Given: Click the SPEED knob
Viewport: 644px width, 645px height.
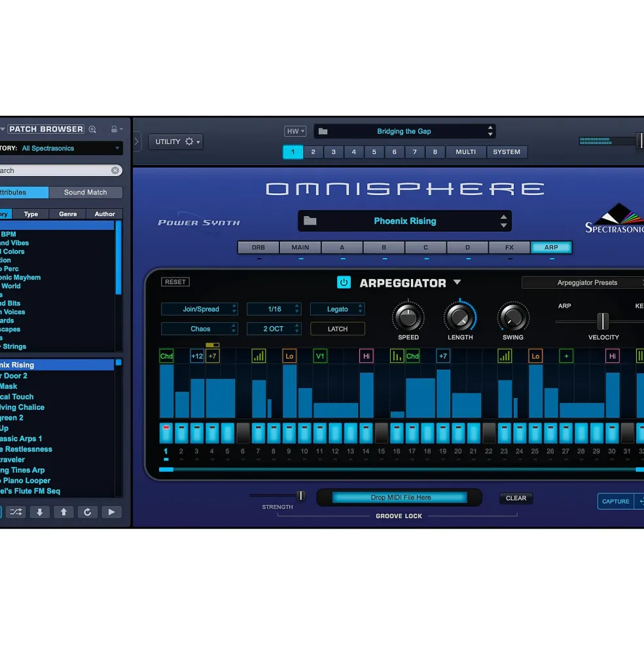Looking at the screenshot, I should coord(408,318).
